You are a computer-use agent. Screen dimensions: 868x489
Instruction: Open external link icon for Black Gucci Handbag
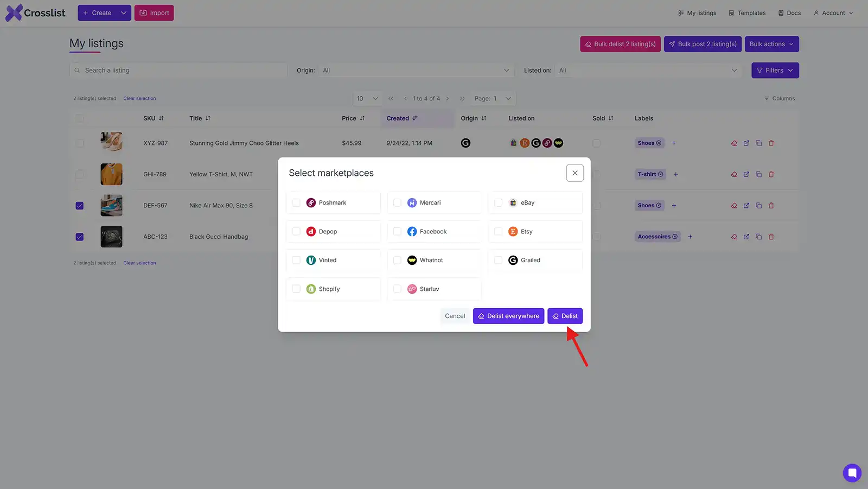click(x=746, y=237)
